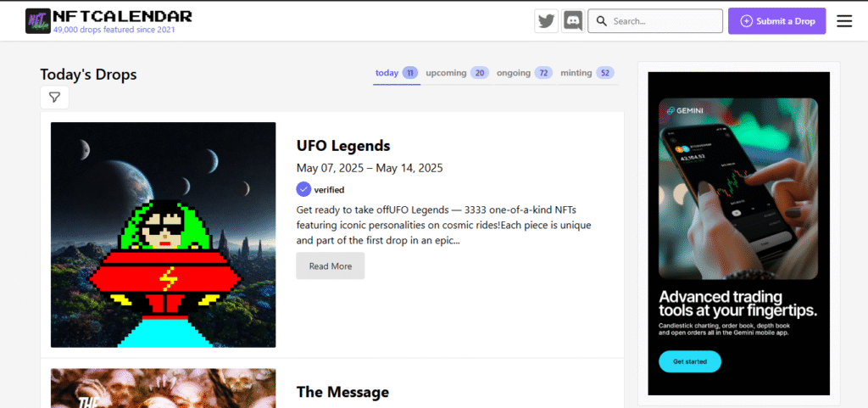
Task: Open The Message drop title
Action: point(342,392)
